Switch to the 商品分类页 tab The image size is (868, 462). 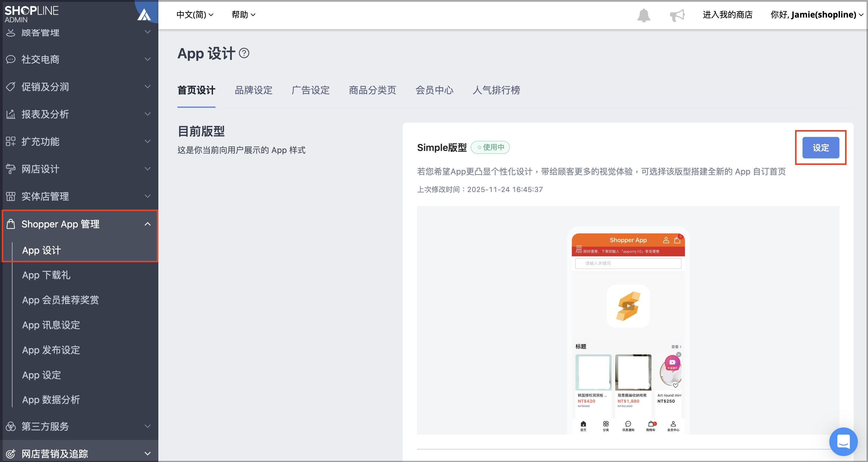point(372,90)
